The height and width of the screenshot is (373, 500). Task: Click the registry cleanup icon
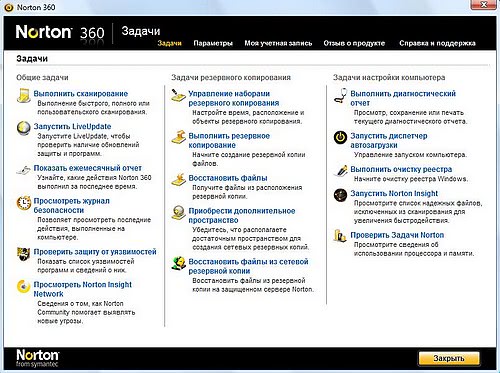coord(340,170)
